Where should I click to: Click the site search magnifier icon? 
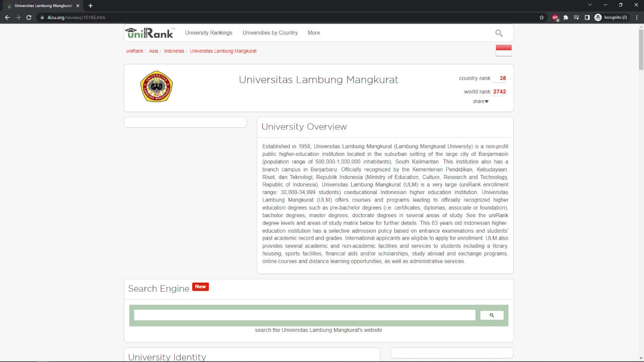pos(499,33)
